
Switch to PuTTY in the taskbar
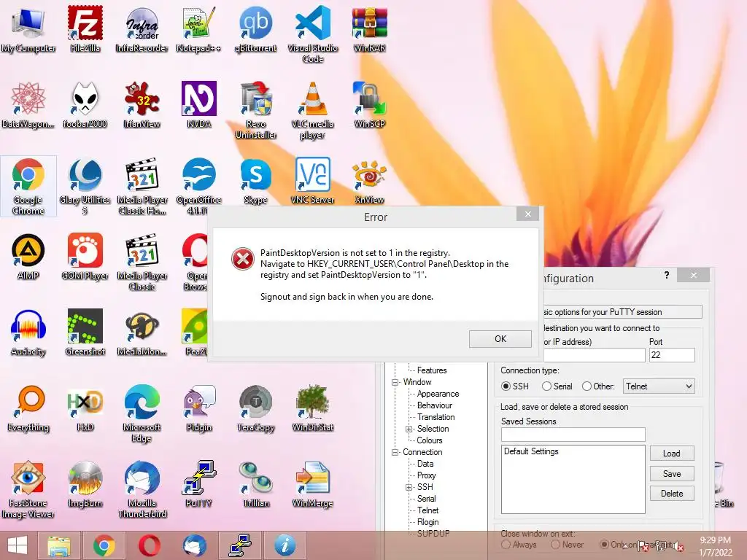tap(239, 545)
